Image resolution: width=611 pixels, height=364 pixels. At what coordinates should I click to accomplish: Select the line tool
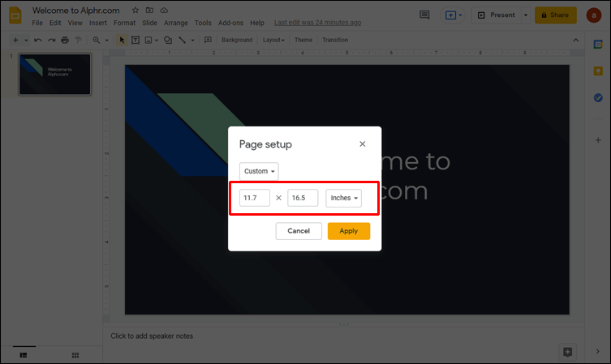tap(182, 40)
